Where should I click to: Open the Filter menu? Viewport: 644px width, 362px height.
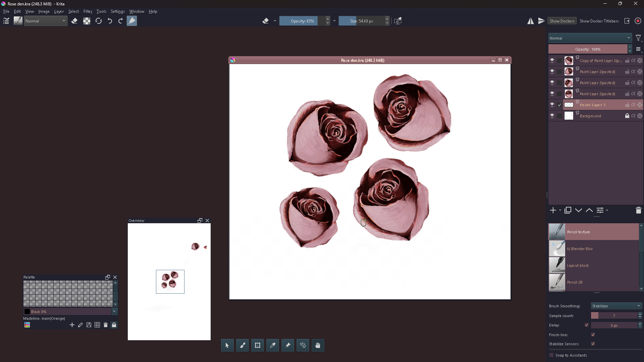[88, 11]
